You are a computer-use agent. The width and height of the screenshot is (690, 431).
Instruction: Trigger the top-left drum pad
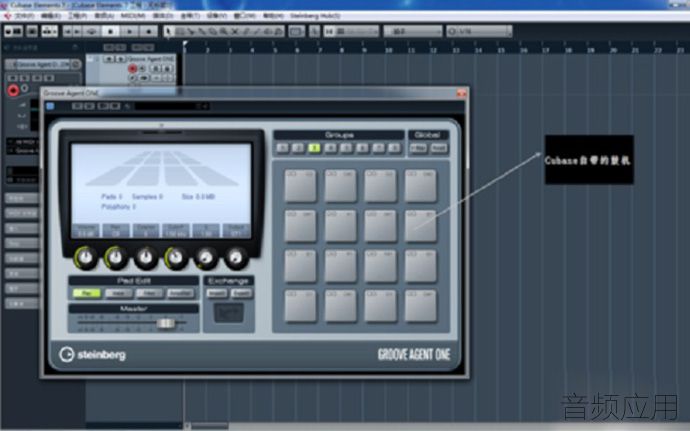click(x=300, y=186)
